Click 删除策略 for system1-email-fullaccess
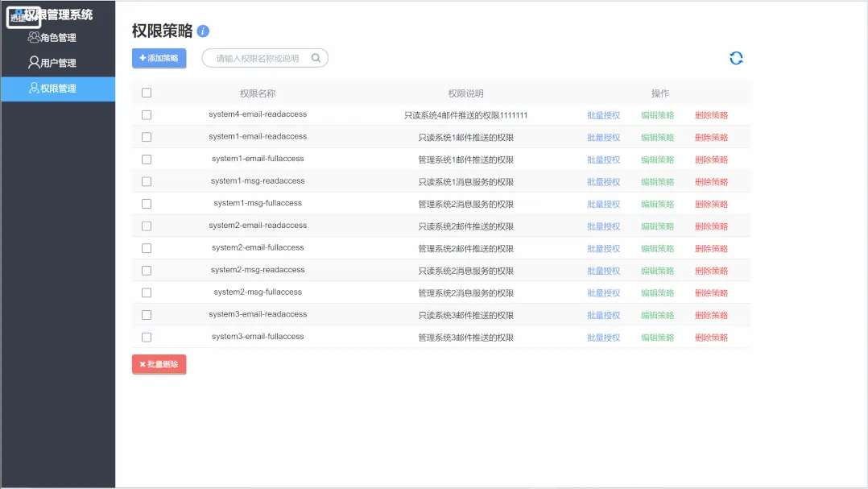 tap(711, 160)
